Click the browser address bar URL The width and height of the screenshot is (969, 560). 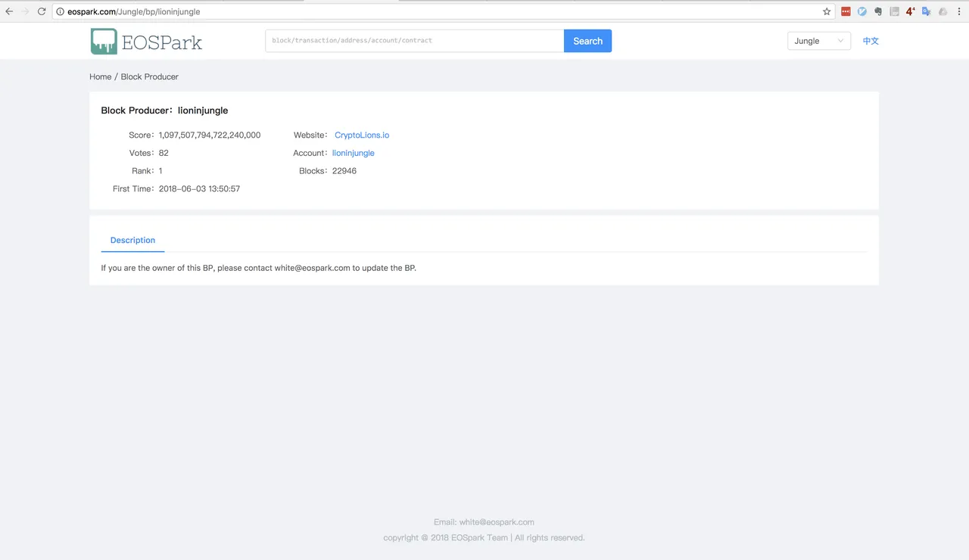click(x=134, y=11)
